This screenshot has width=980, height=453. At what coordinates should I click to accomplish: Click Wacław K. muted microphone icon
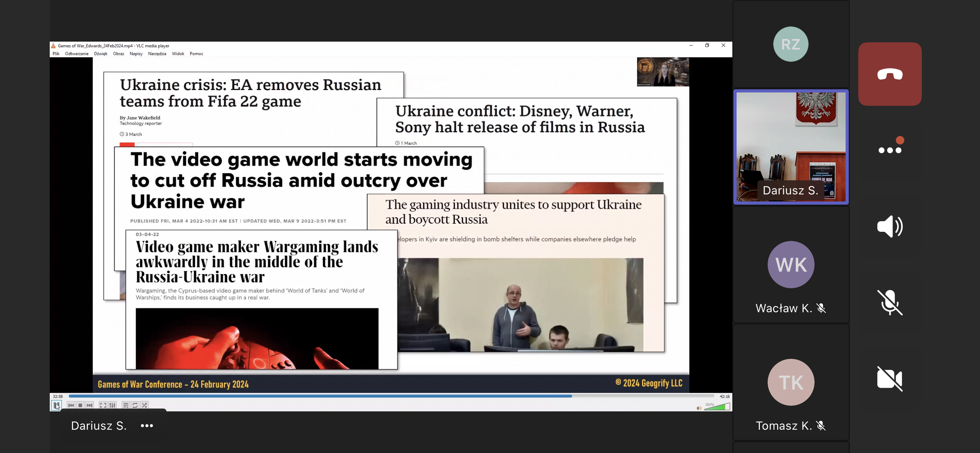click(821, 308)
